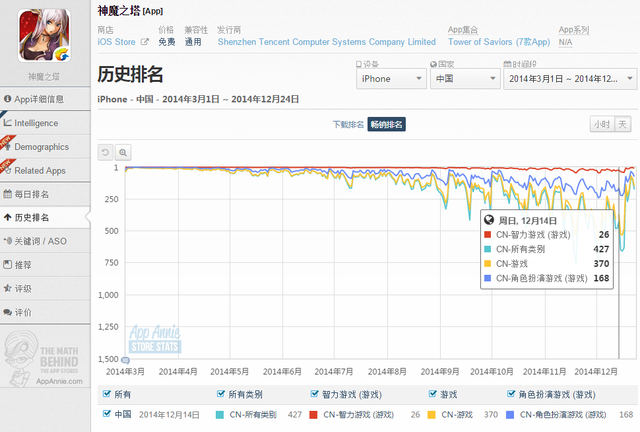Open the App详细信息 sidebar item
640x432 pixels.
click(45, 99)
